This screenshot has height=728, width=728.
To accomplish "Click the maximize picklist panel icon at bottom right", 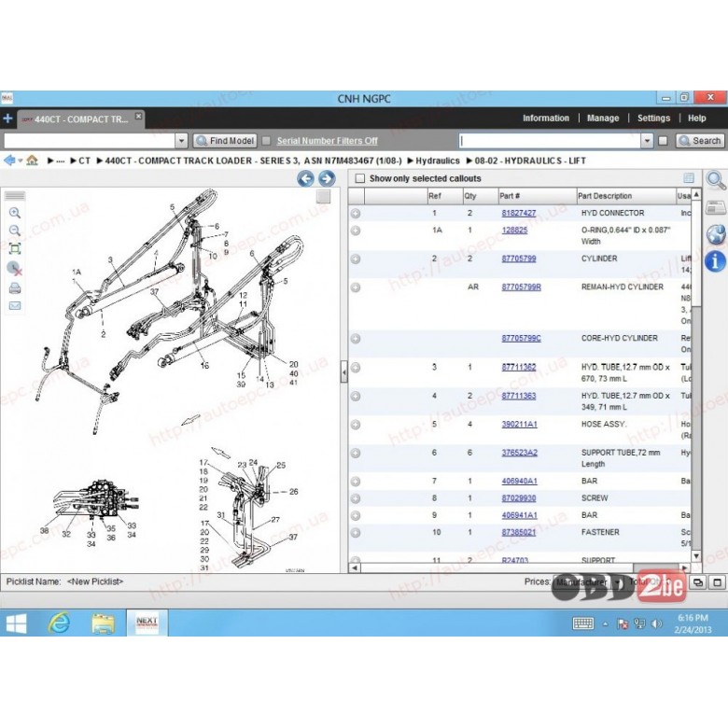I will (x=718, y=582).
